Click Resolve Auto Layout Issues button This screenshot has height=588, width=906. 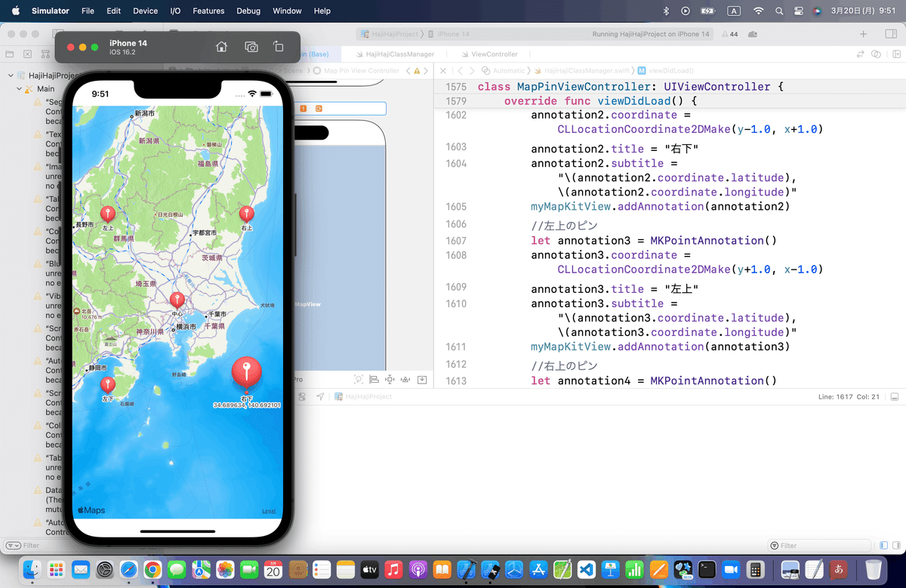tap(405, 379)
